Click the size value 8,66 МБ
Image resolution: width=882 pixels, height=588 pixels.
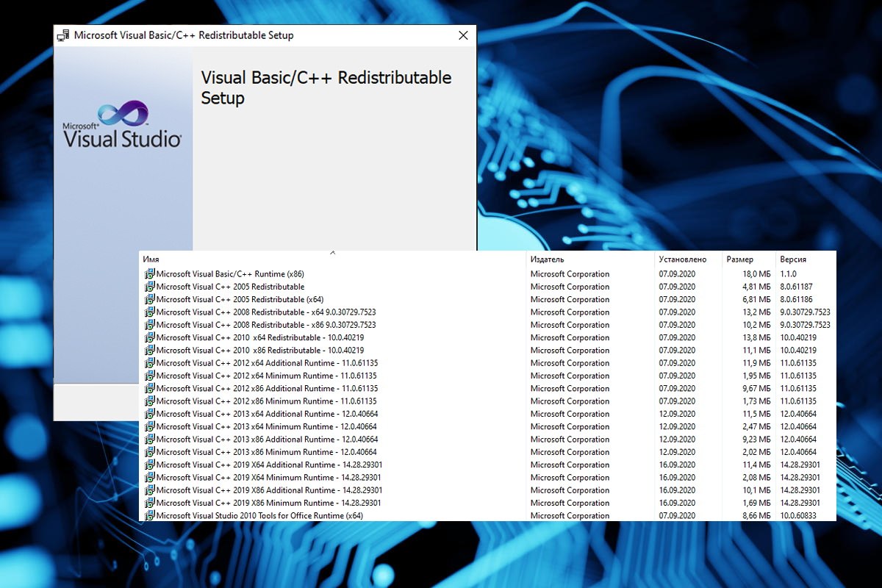click(755, 516)
